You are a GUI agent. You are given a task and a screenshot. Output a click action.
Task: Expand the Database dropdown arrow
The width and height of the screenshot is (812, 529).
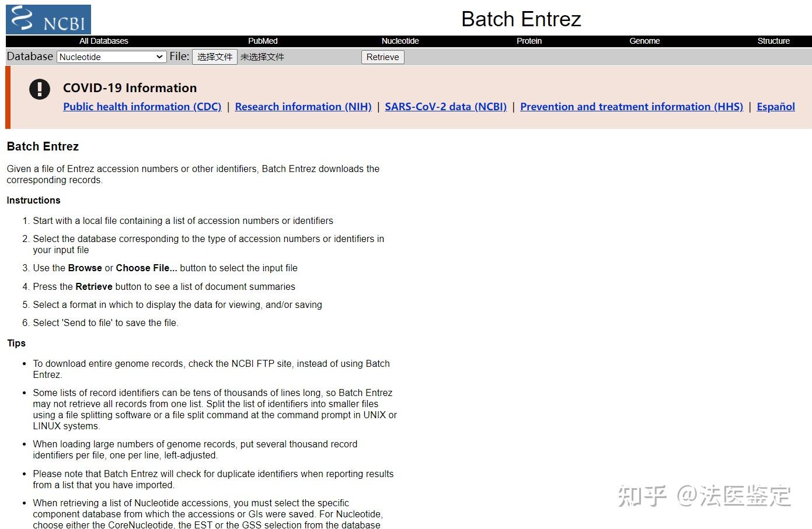pos(159,57)
